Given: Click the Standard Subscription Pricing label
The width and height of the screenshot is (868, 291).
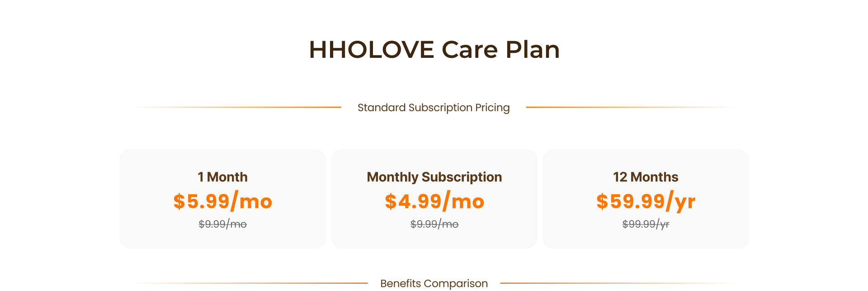Looking at the screenshot, I should [434, 108].
